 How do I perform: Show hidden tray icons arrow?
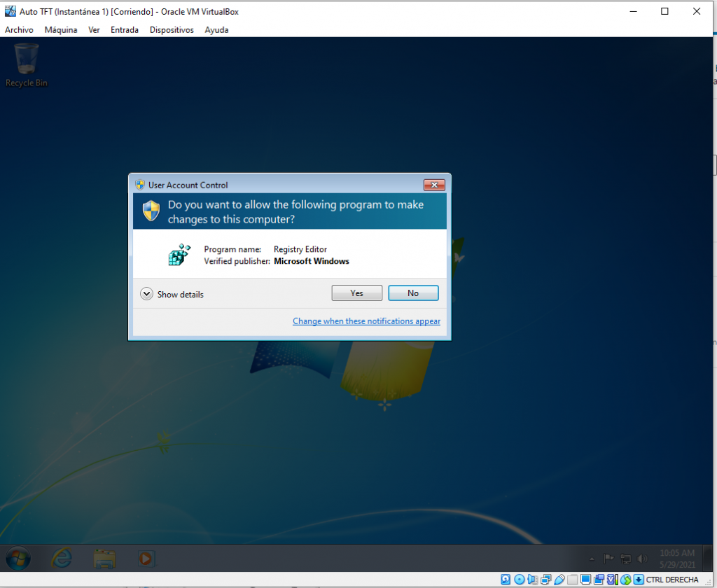pyautogui.click(x=592, y=559)
